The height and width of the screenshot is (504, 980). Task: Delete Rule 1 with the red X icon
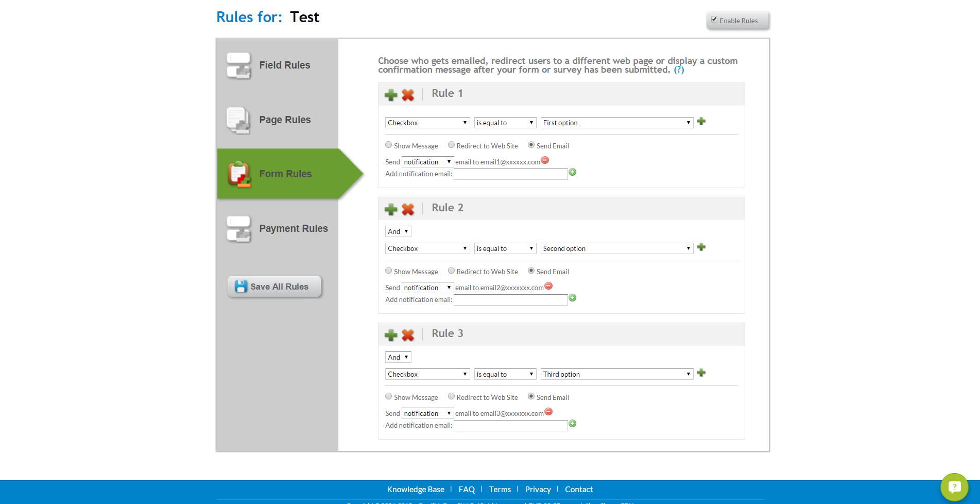pyautogui.click(x=408, y=95)
